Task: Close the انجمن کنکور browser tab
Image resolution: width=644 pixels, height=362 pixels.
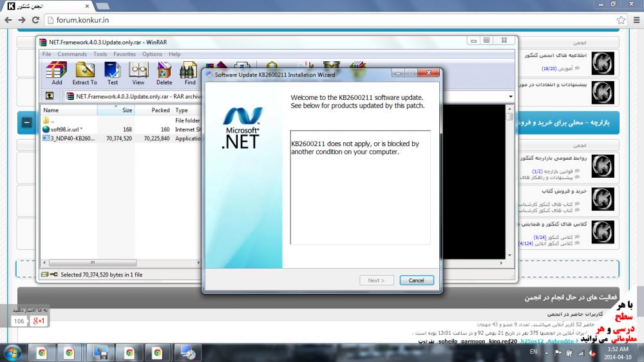Action: [87, 6]
